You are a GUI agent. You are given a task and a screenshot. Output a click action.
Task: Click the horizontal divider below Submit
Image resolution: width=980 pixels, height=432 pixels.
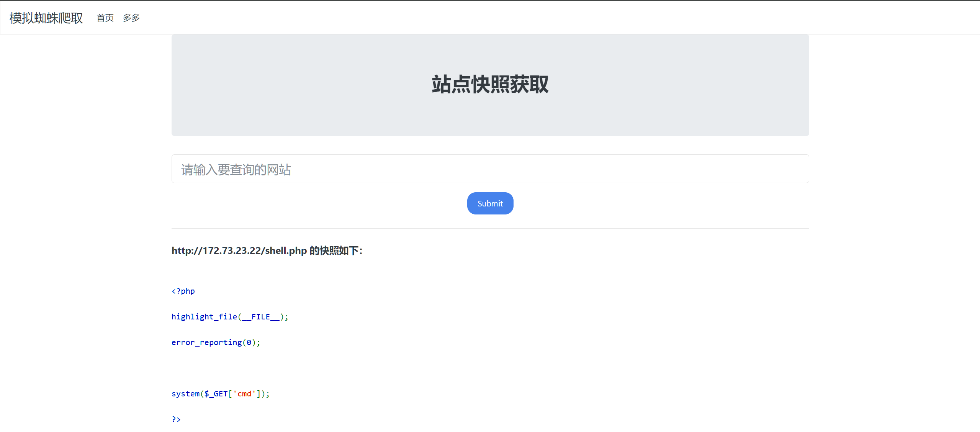[490, 229]
